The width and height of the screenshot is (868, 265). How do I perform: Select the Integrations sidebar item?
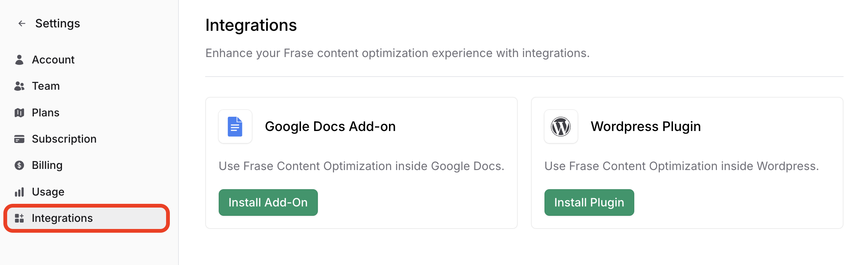click(62, 218)
